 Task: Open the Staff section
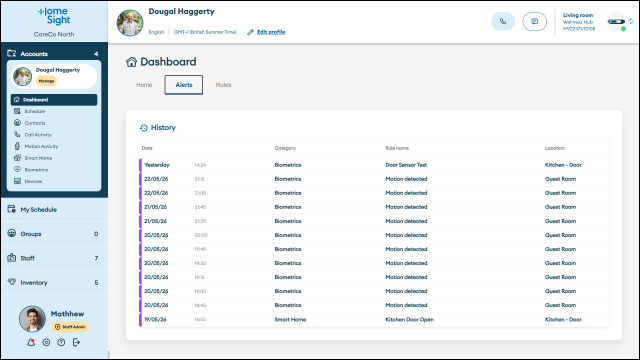[x=54, y=258]
